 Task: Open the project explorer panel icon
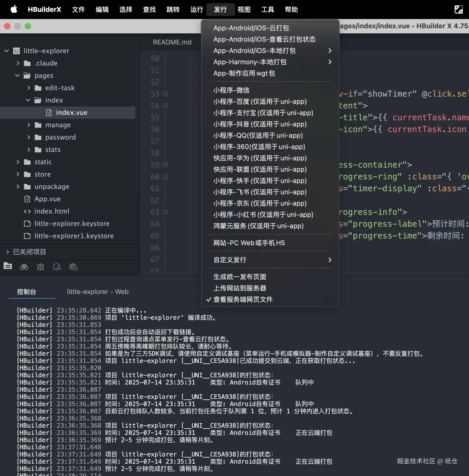point(8,266)
